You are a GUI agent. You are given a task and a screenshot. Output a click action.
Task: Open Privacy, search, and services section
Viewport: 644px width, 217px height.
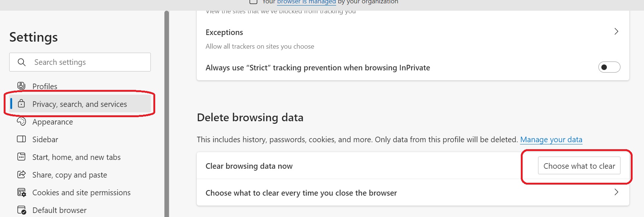tap(79, 104)
